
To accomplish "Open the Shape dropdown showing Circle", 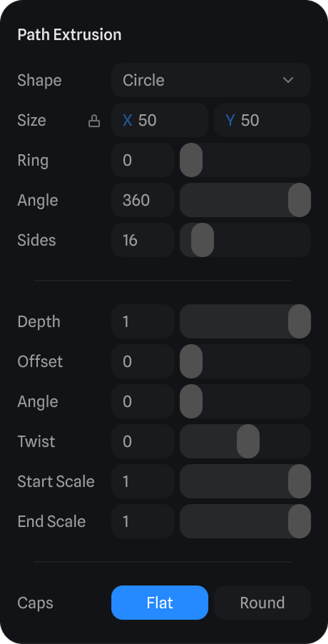I will [211, 80].
